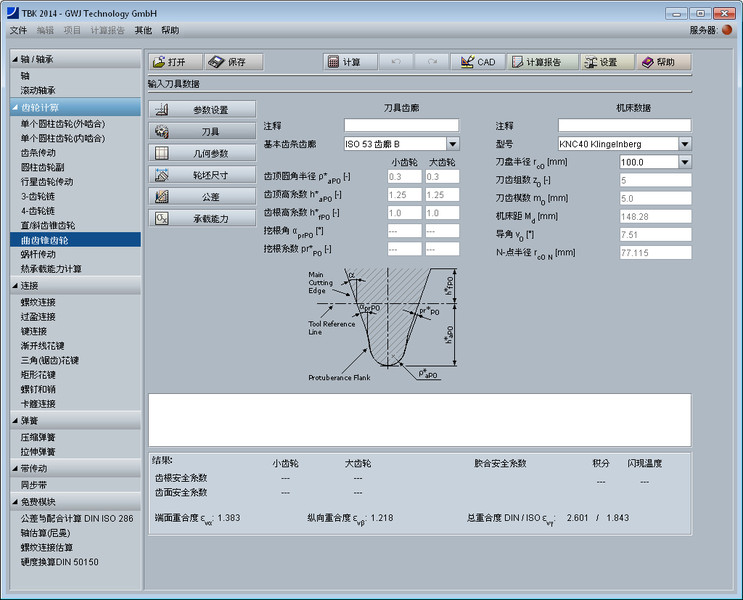Click the 帮助 help book button
Image resolution: width=743 pixels, height=600 pixels.
[664, 62]
